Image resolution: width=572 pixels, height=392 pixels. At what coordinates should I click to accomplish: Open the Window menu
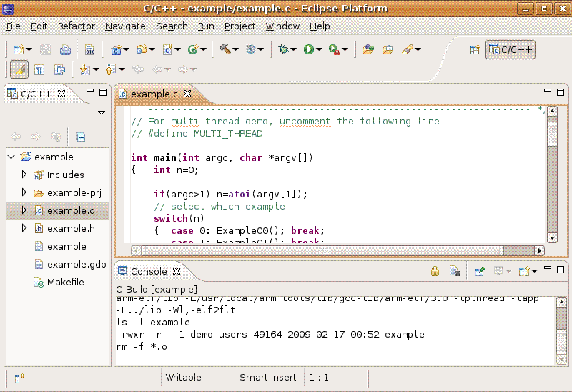(x=282, y=26)
